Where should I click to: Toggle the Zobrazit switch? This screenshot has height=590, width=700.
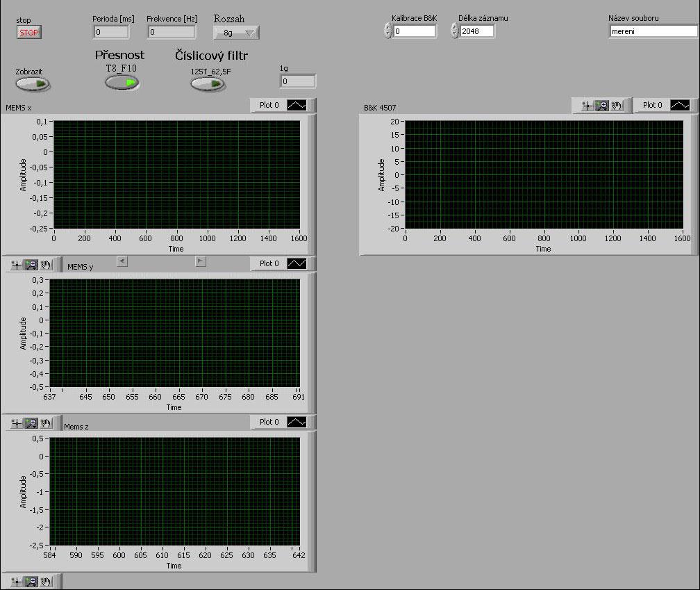click(32, 83)
